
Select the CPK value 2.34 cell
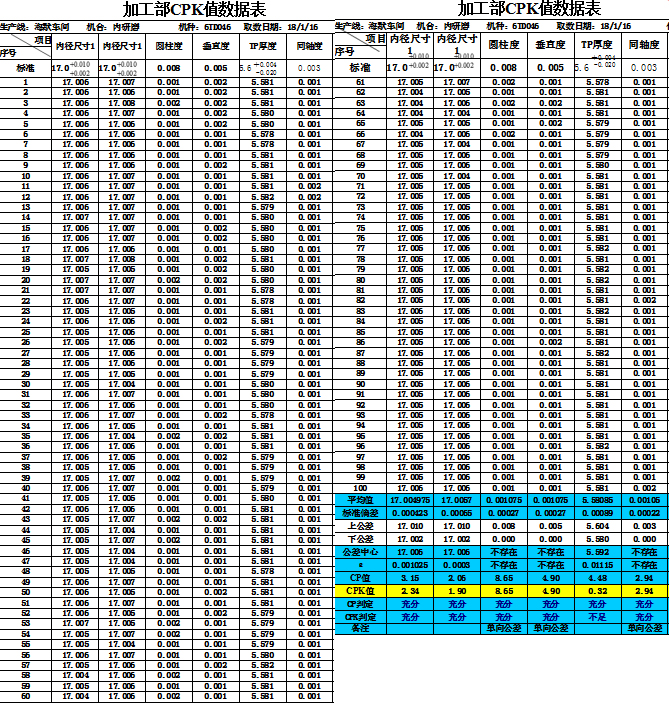[x=409, y=591]
